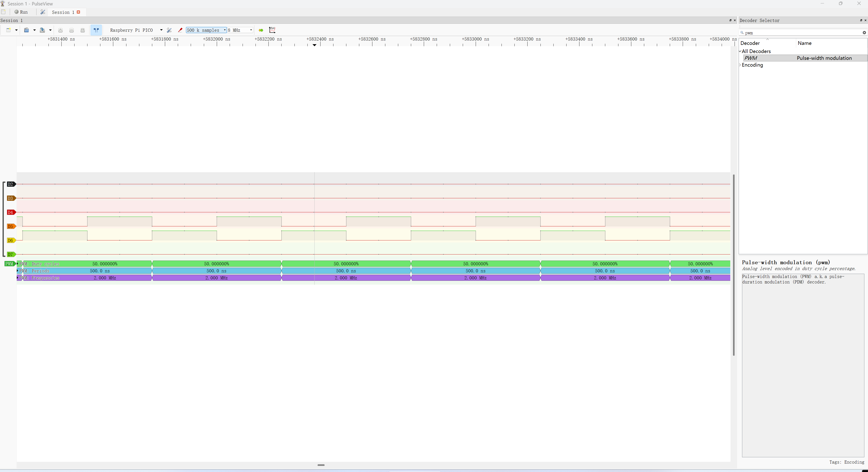The image size is (868, 472).
Task: Click the Run capture button
Action: pos(21,12)
